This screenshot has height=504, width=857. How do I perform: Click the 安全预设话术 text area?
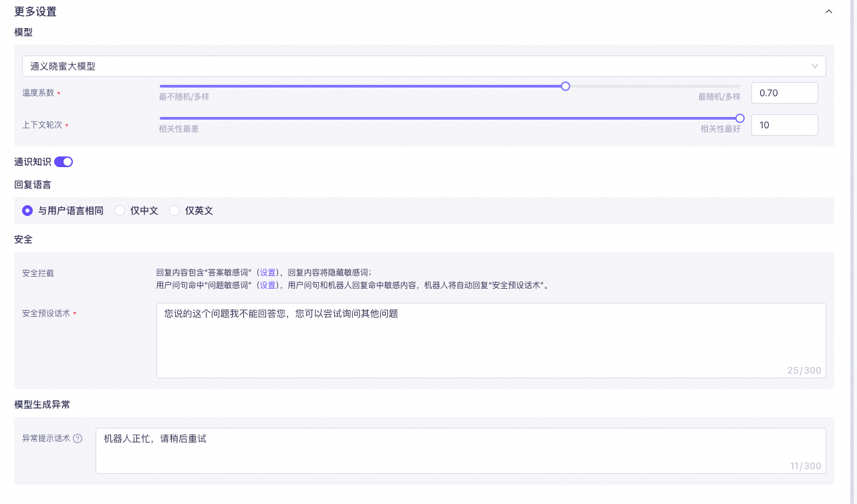pos(491,340)
